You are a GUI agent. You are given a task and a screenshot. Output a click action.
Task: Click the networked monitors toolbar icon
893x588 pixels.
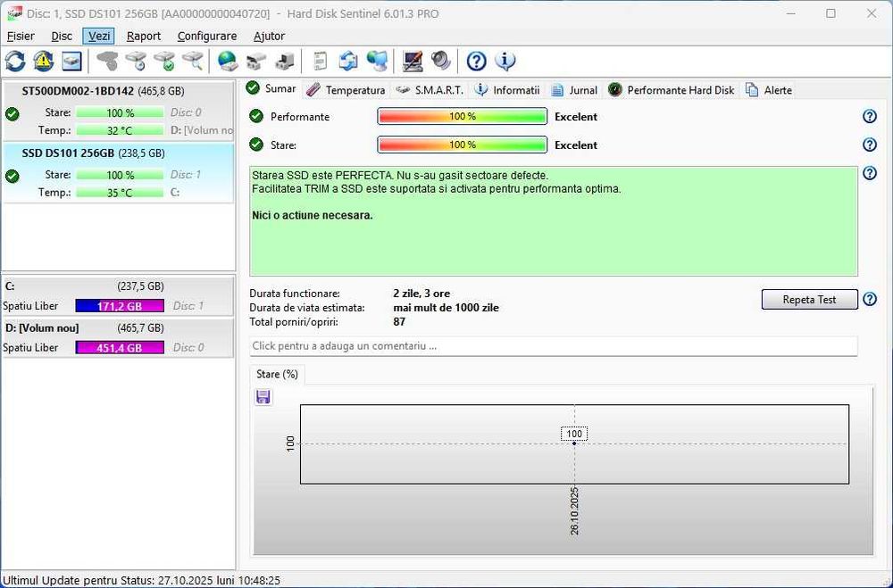[377, 61]
